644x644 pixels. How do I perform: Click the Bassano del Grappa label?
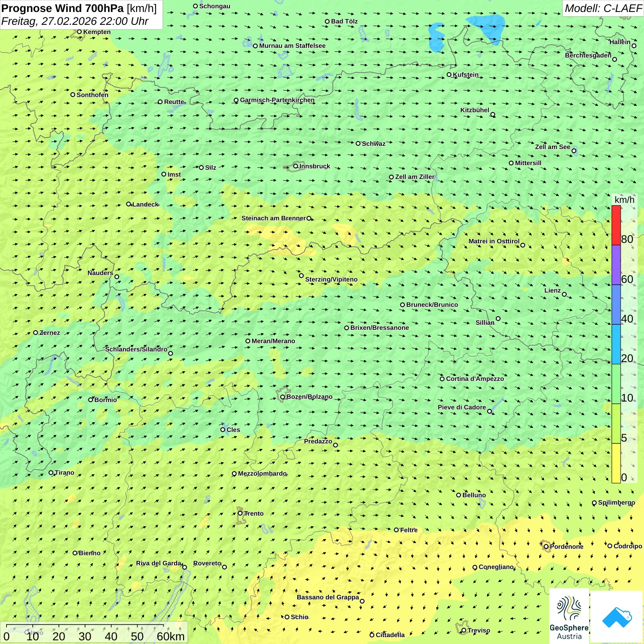coord(328,597)
